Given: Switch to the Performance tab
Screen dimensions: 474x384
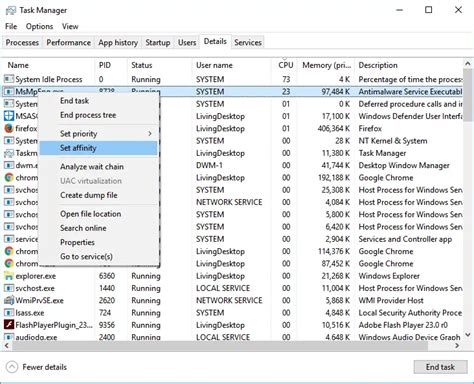Looking at the screenshot, I should coord(69,43).
